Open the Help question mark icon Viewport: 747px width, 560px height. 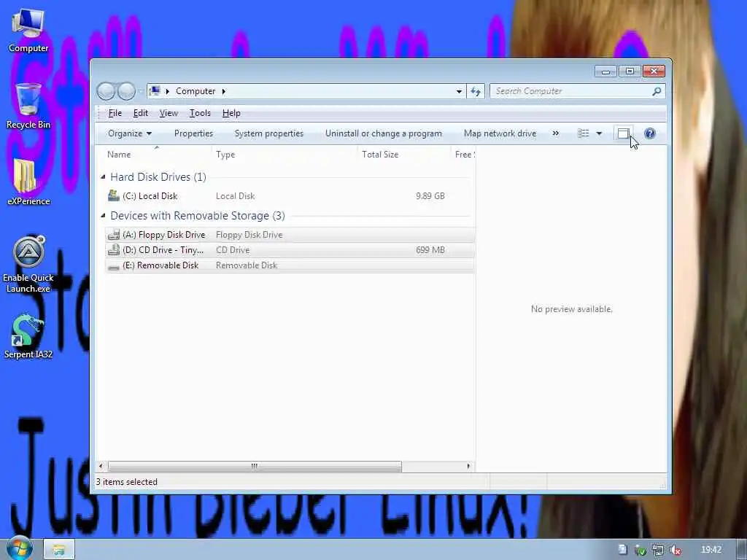(x=649, y=133)
